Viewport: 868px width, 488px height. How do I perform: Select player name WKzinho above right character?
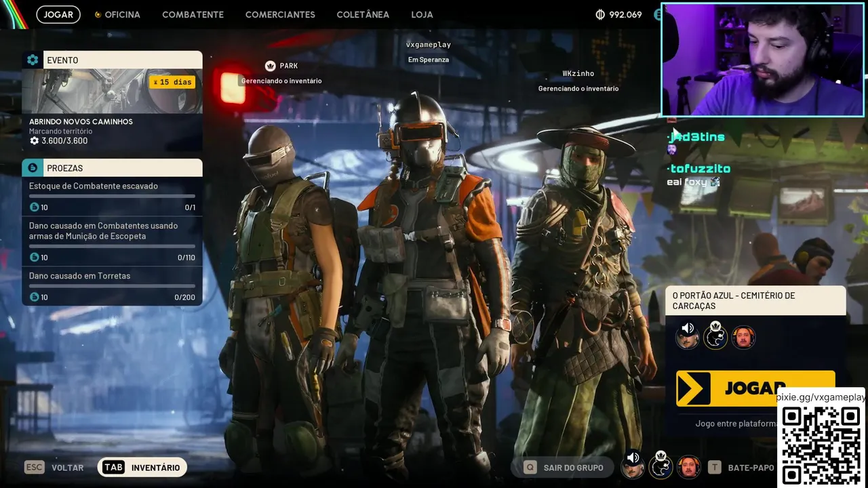(578, 73)
